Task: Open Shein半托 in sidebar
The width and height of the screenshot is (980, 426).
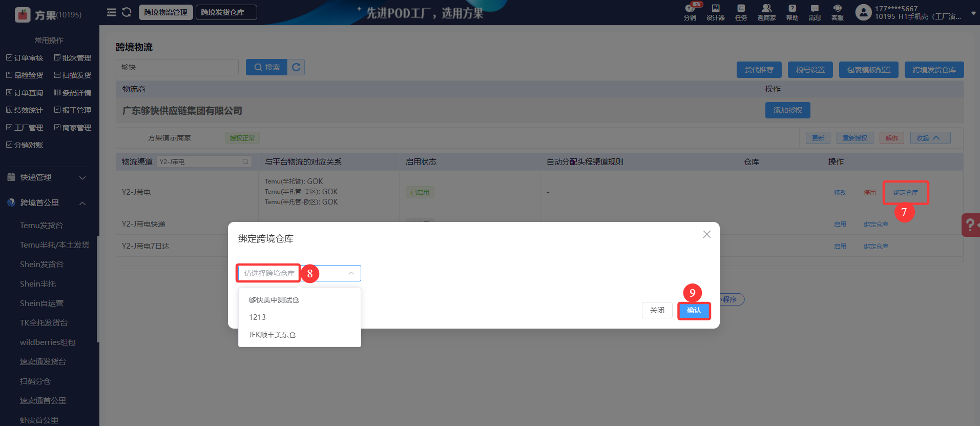Action: 38,284
